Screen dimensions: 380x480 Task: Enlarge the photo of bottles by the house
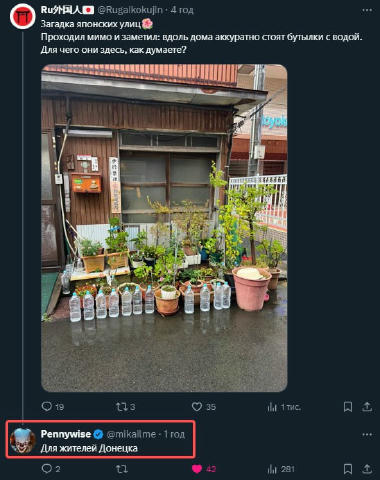[x=164, y=228]
